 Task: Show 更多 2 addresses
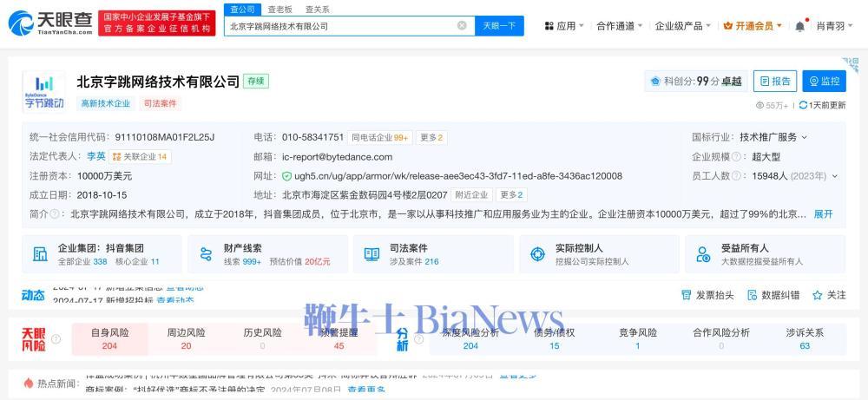click(x=511, y=194)
